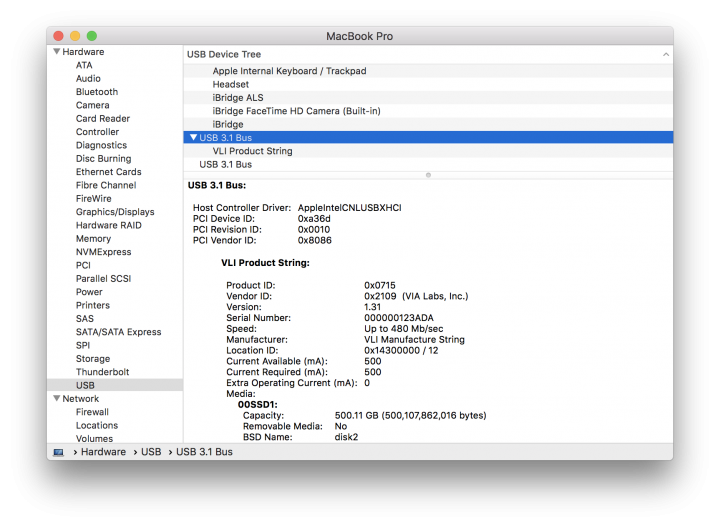Open Power information
Viewport: 720px width, 527px height.
pyautogui.click(x=89, y=292)
